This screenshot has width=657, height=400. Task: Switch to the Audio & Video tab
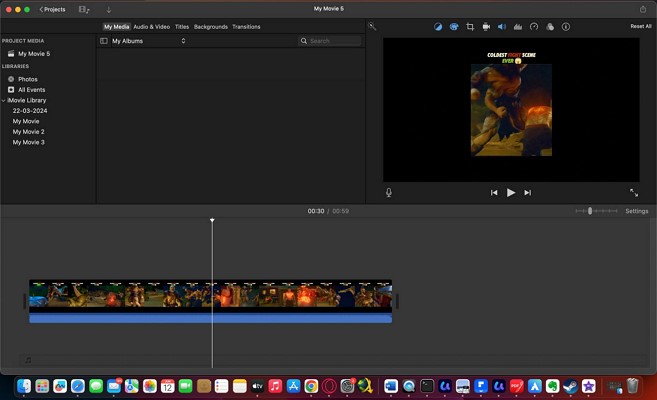pyautogui.click(x=152, y=27)
